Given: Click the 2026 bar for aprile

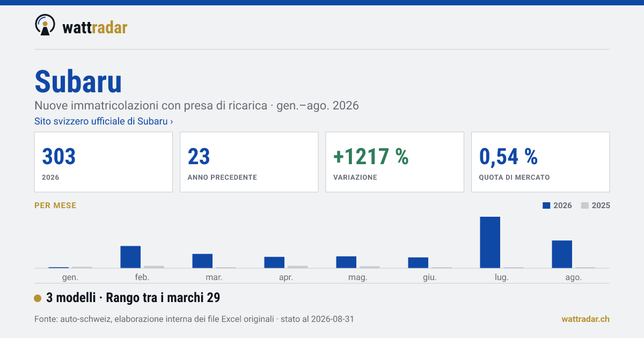Looking at the screenshot, I should pyautogui.click(x=274, y=262).
